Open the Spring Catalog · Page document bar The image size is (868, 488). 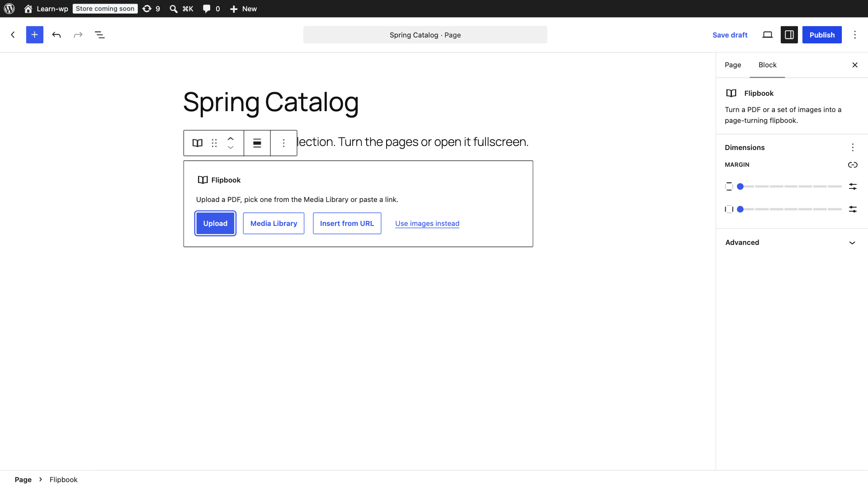tap(425, 35)
